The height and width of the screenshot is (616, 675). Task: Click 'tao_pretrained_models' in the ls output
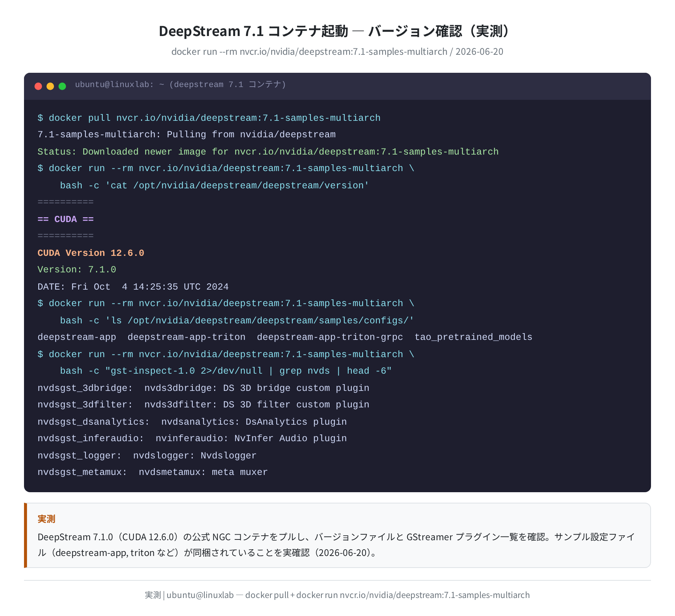473,337
